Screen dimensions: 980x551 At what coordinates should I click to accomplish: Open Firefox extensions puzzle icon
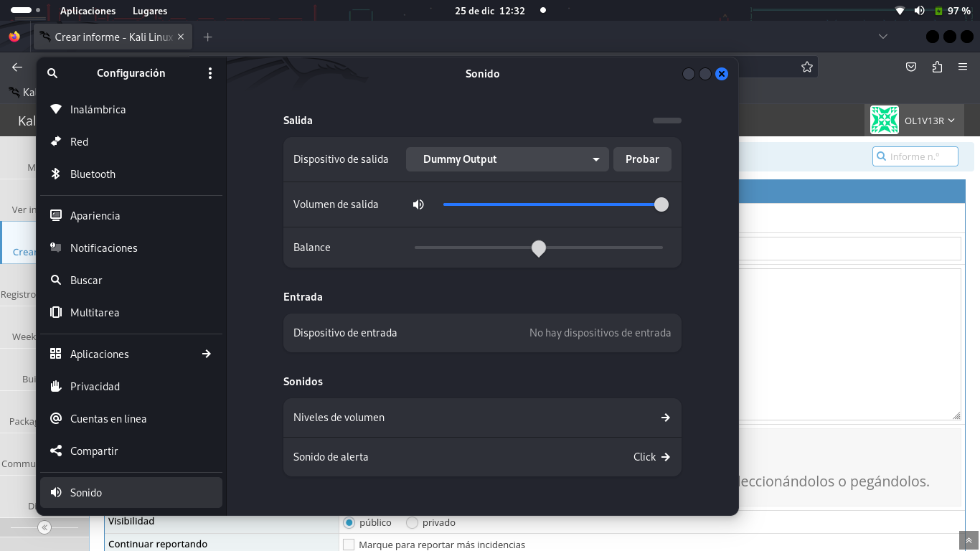pyautogui.click(x=937, y=67)
